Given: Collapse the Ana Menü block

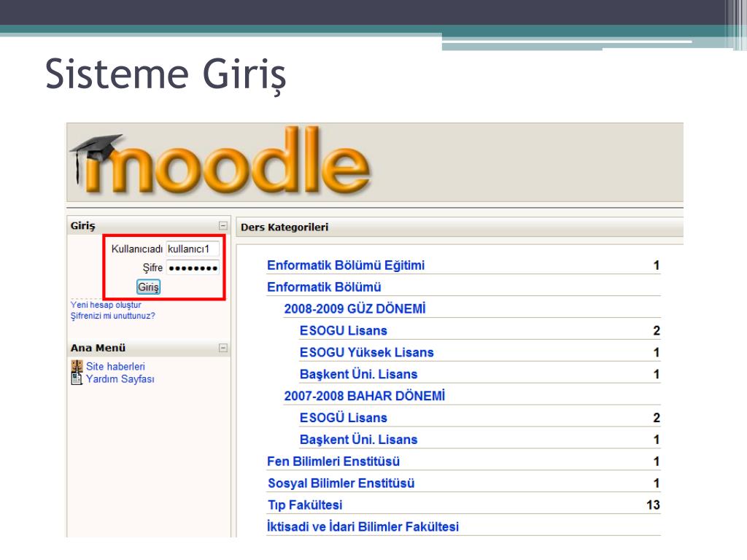Looking at the screenshot, I should (x=223, y=348).
